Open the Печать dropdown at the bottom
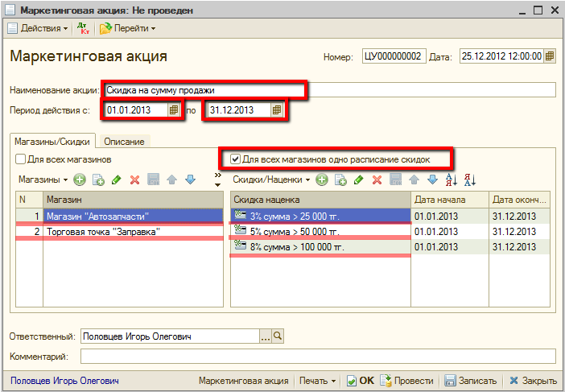 316,381
